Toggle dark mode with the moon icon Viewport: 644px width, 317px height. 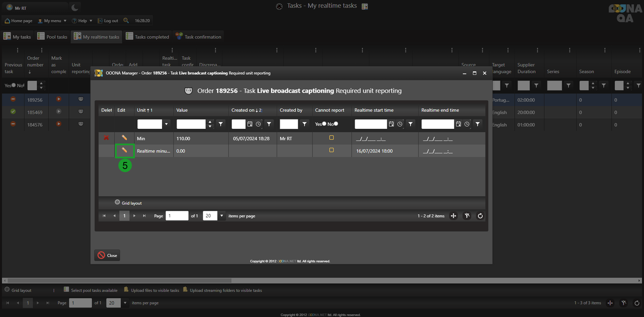pos(75,7)
